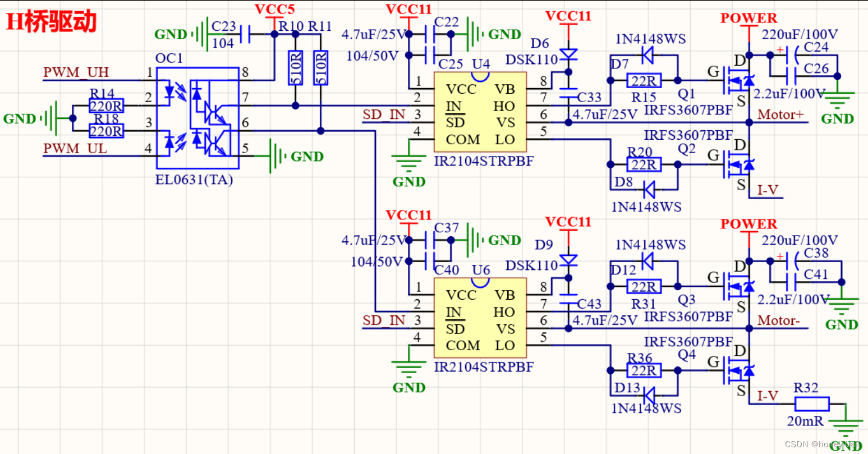Select the C38 220uF electrolytic capacitor
Image resolution: width=868 pixels, height=454 pixels.
(793, 261)
